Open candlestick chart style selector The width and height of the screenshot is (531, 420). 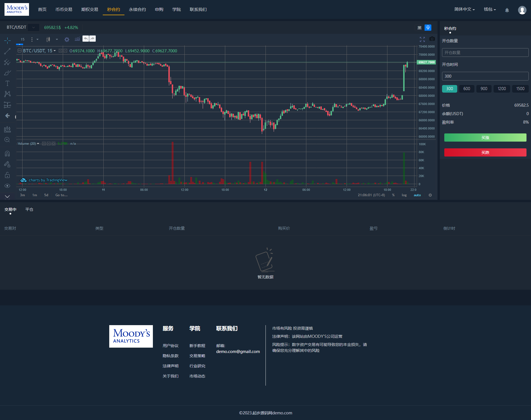pyautogui.click(x=48, y=39)
